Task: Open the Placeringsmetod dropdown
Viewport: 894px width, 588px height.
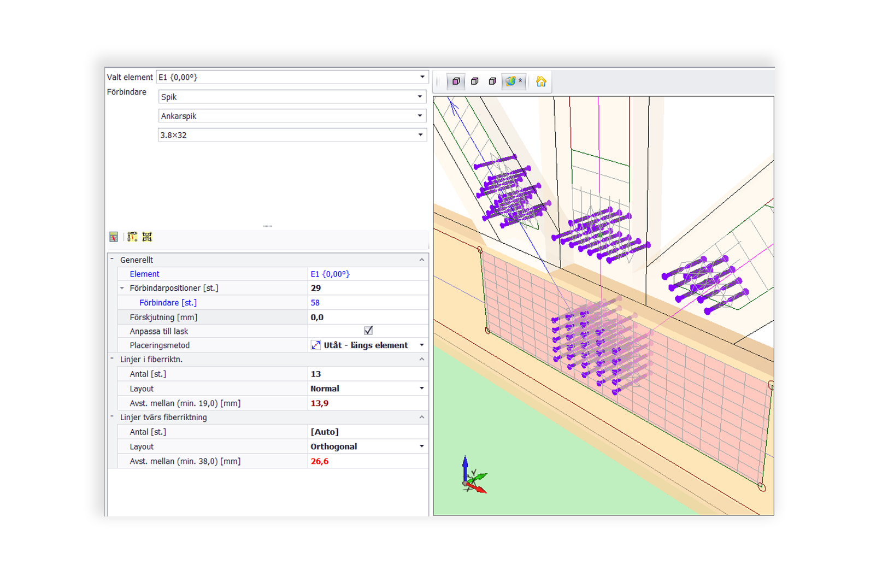Action: click(x=421, y=345)
